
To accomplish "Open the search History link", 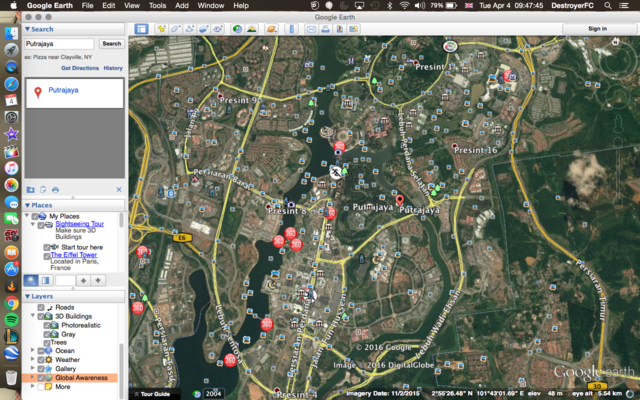I will (x=113, y=68).
